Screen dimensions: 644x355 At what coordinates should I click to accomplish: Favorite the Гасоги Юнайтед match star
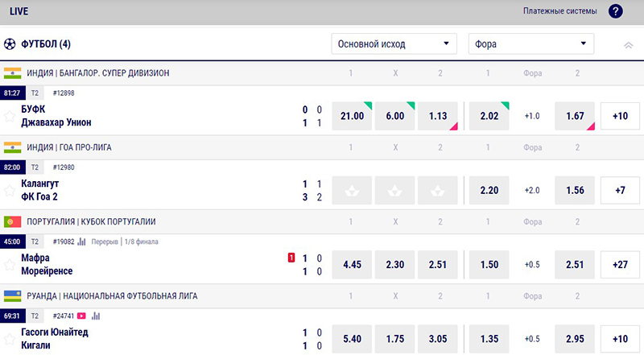(10, 339)
